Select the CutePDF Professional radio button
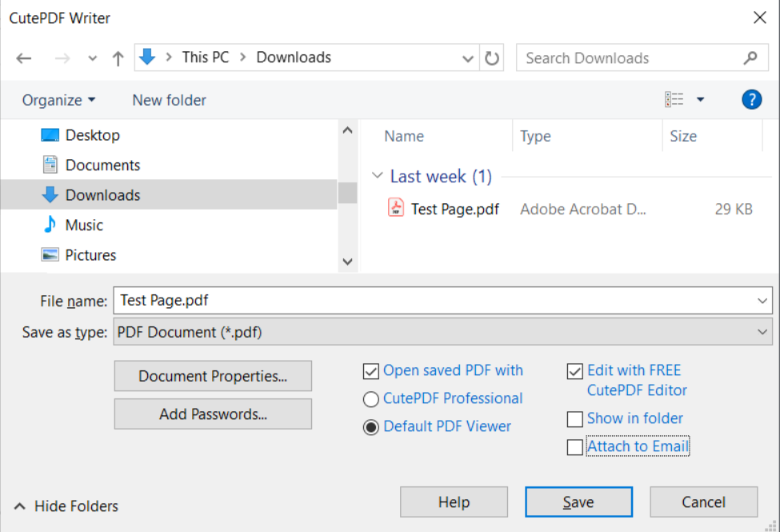This screenshot has width=780, height=532. coord(370,398)
